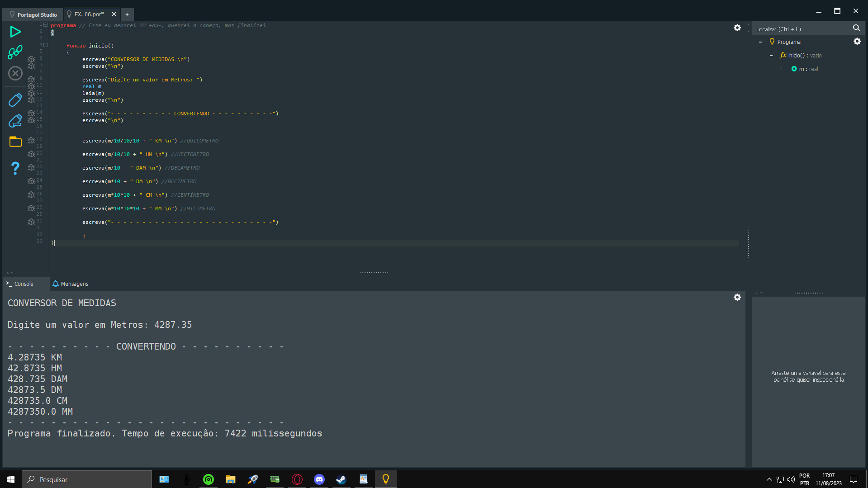868x488 pixels.
Task: Click the '4.28735 KM' console output
Action: 35,357
